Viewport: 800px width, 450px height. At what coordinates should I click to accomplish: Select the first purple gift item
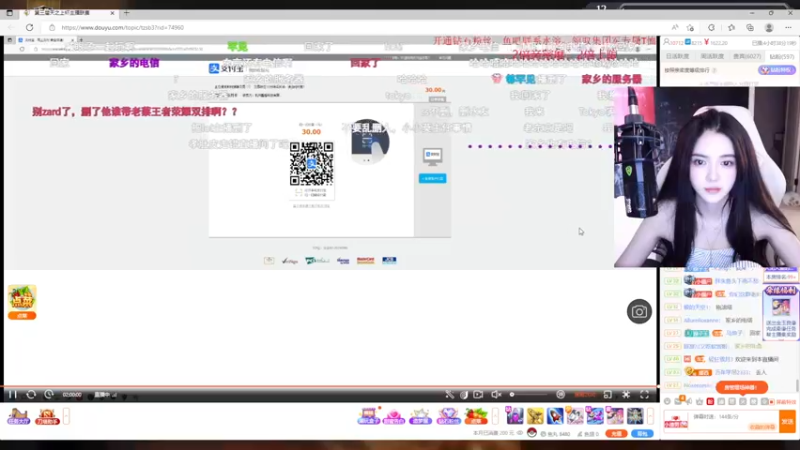pyautogui.click(x=515, y=416)
